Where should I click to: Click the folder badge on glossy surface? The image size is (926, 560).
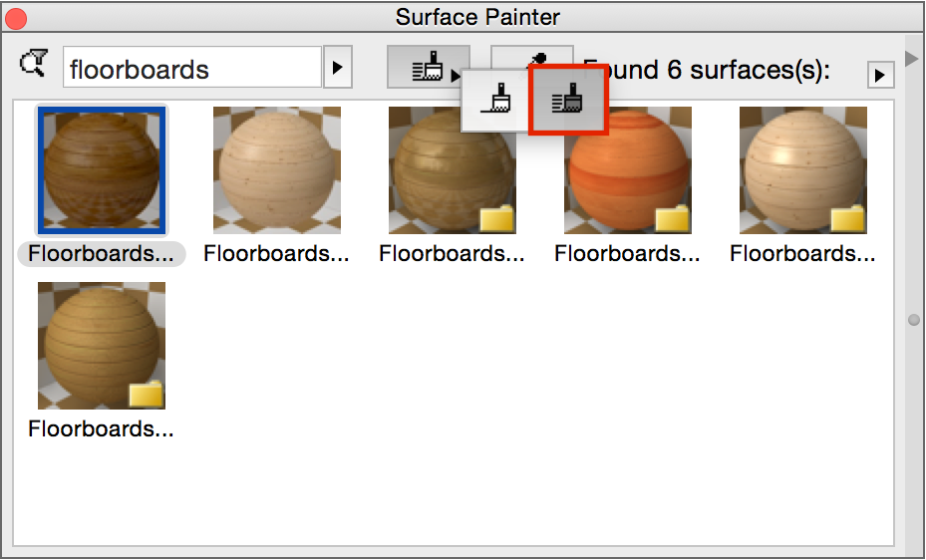849,219
